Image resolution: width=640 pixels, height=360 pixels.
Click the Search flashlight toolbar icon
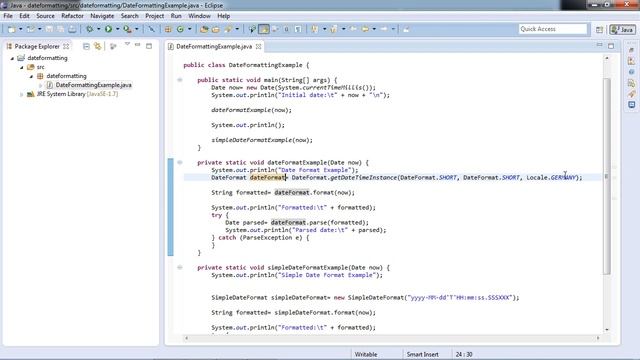228,29
